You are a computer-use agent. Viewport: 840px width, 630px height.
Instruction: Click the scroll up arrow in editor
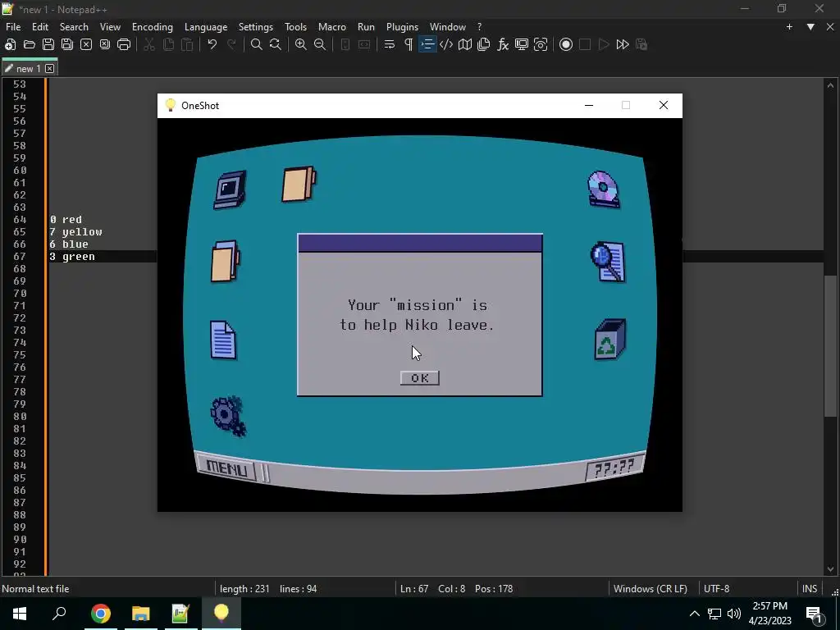[830, 85]
